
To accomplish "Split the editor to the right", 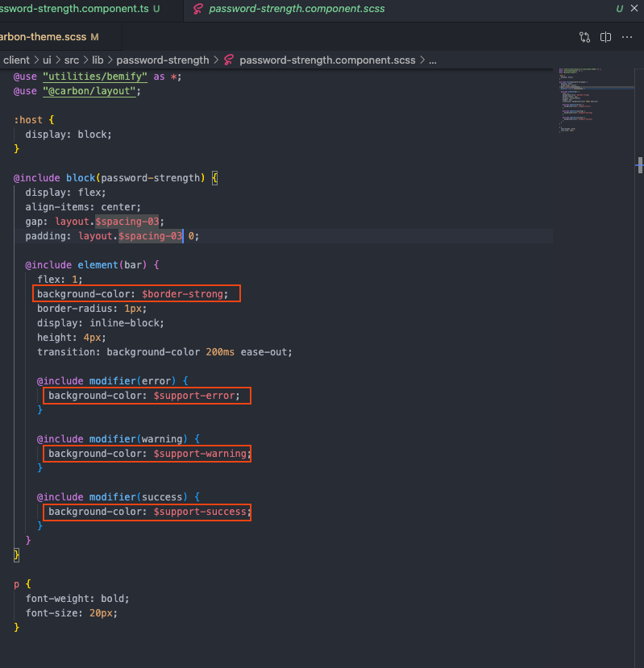I will (x=605, y=37).
